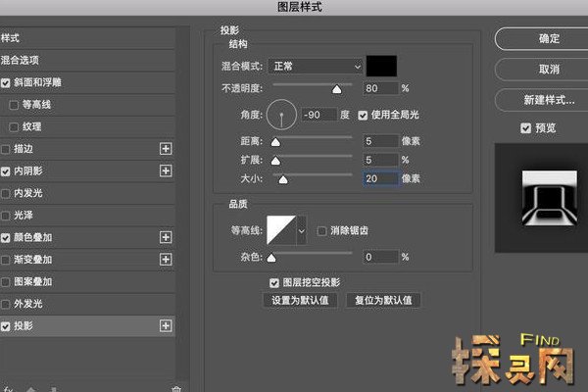The image size is (588, 392).
Task: Toggle the 使用全局光 checkbox
Action: (363, 115)
